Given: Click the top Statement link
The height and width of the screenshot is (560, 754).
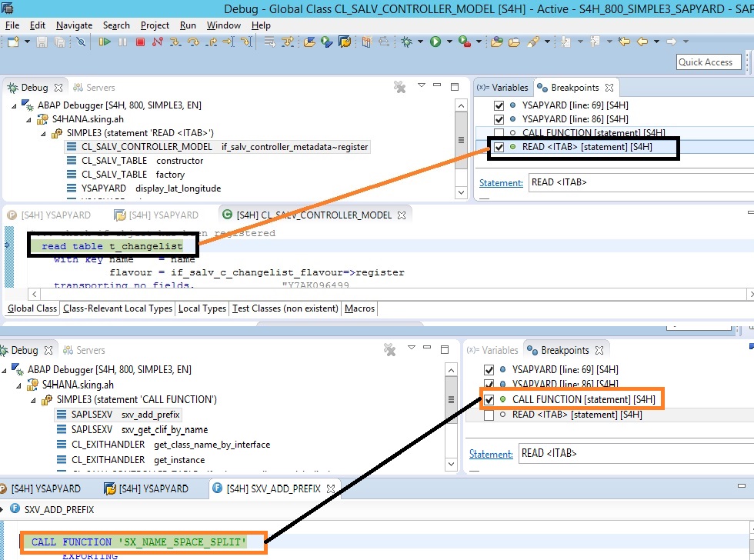Looking at the screenshot, I should point(501,182).
